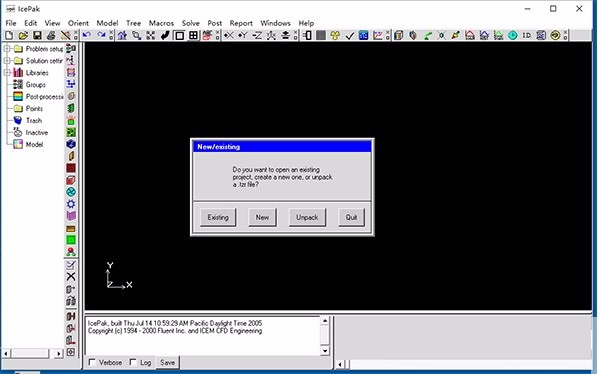Click the blue gear object icon
Screen dimensions: 598x374
71,204
